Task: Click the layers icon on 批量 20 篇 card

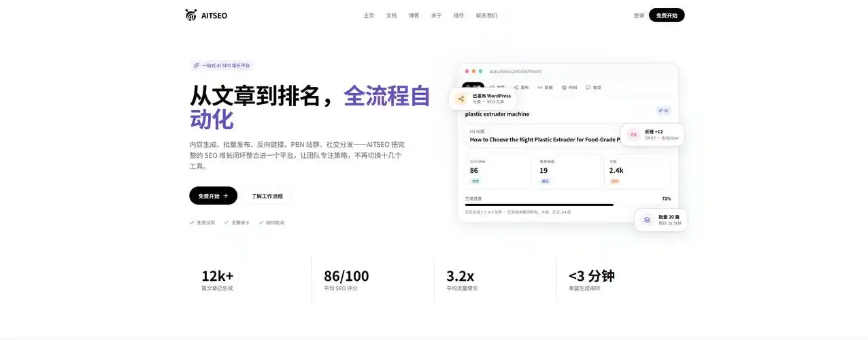Action: [x=647, y=220]
